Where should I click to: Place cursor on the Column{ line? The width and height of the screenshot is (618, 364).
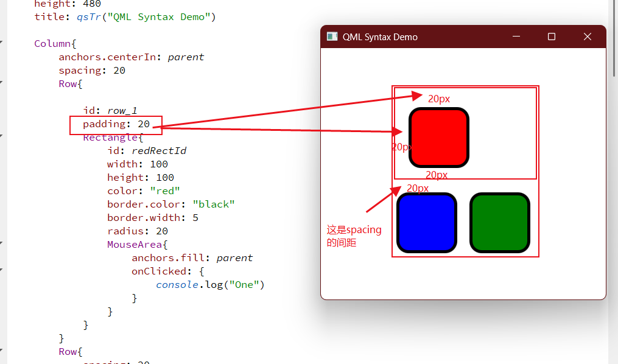(x=55, y=44)
